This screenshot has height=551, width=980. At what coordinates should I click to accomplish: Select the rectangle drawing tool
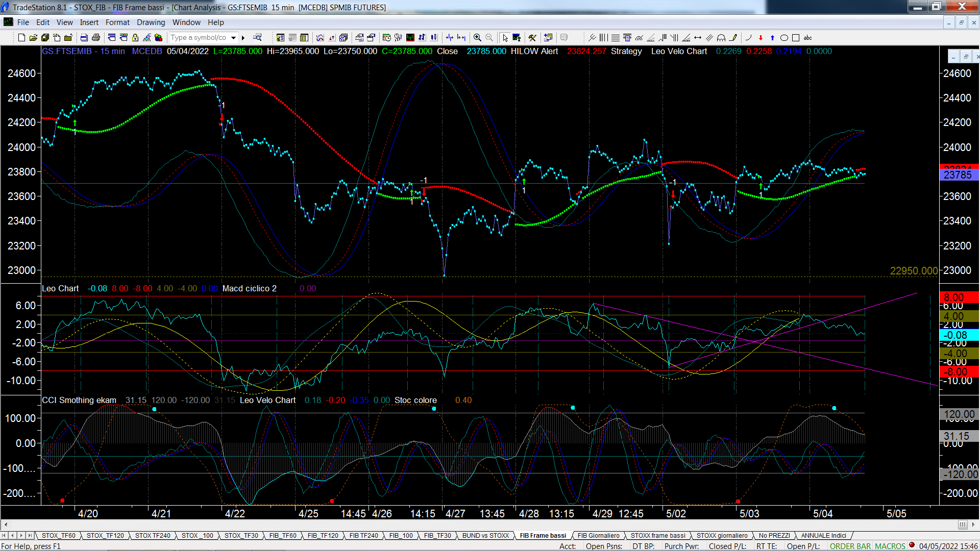(796, 38)
